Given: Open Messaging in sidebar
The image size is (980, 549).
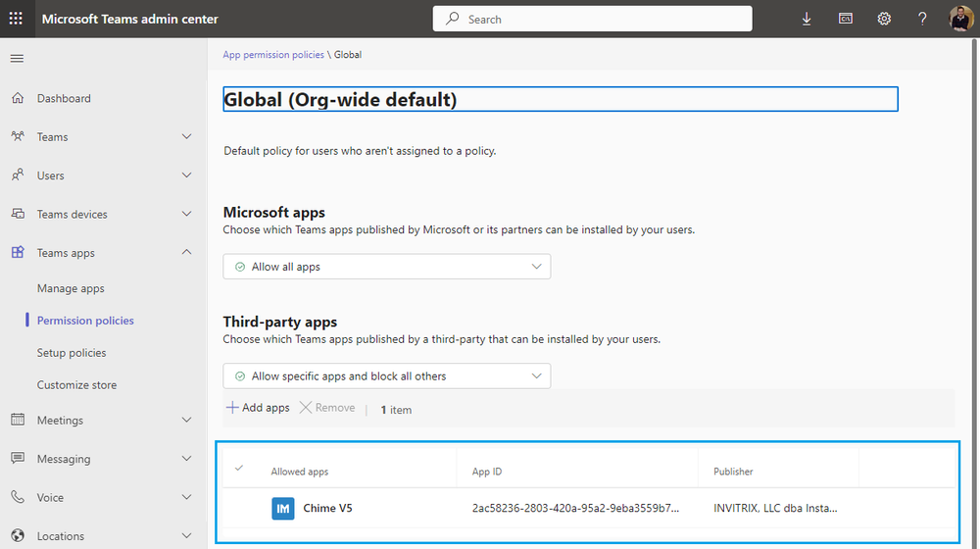Looking at the screenshot, I should tap(64, 459).
